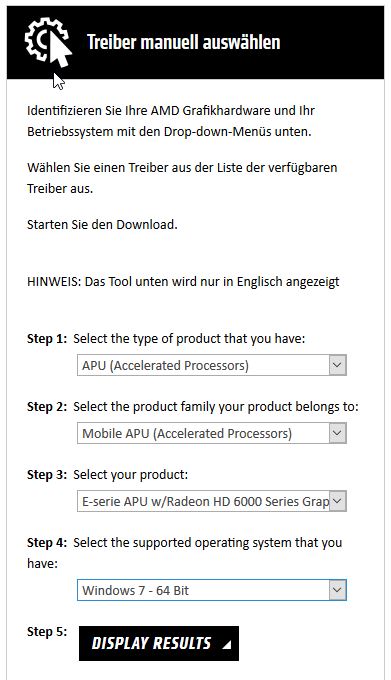
Task: Click the Starten Sie den Download text
Action: coord(102,225)
